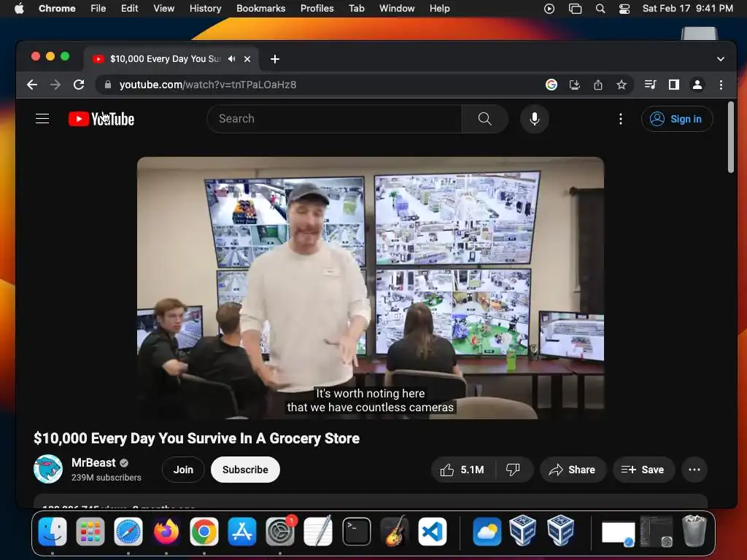The height and width of the screenshot is (560, 747).
Task: Open the Help menu
Action: coord(439,8)
